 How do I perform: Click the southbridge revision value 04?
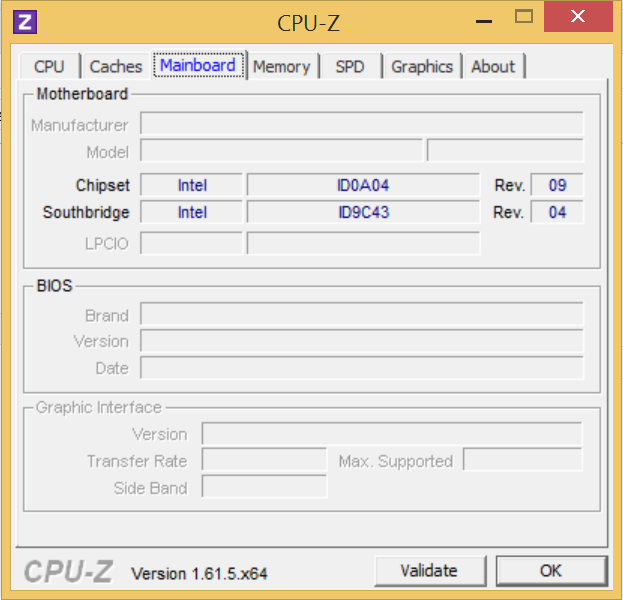click(557, 212)
